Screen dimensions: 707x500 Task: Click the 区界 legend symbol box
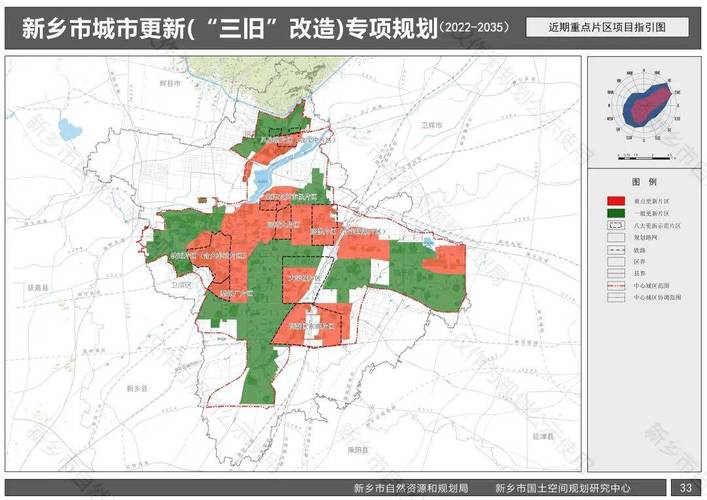pyautogui.click(x=616, y=261)
